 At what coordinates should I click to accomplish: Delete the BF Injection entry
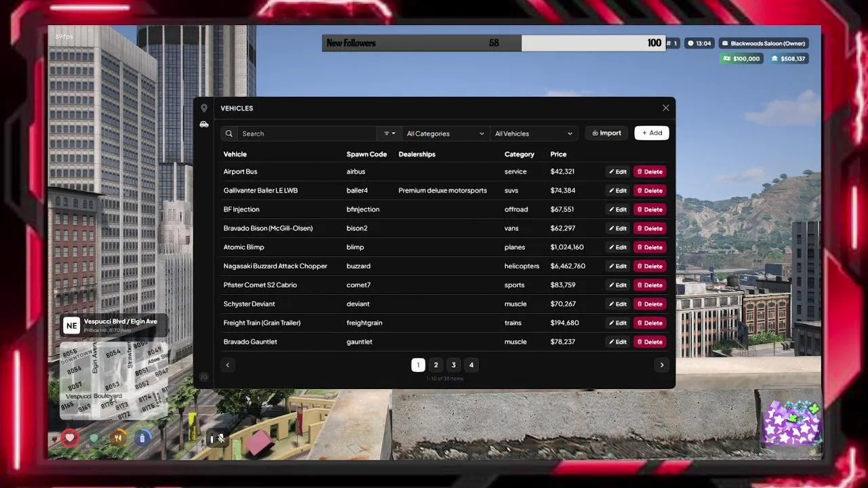click(650, 209)
